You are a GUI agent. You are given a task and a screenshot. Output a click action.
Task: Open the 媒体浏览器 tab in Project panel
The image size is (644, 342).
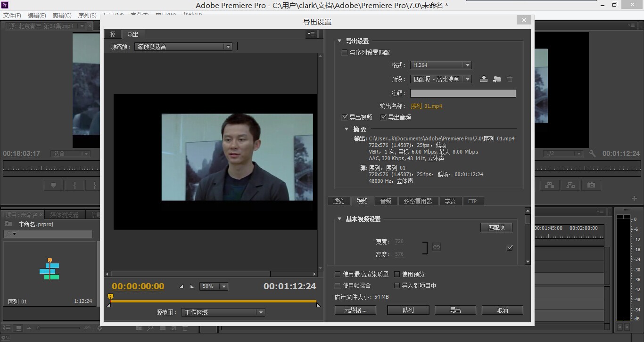(64, 215)
